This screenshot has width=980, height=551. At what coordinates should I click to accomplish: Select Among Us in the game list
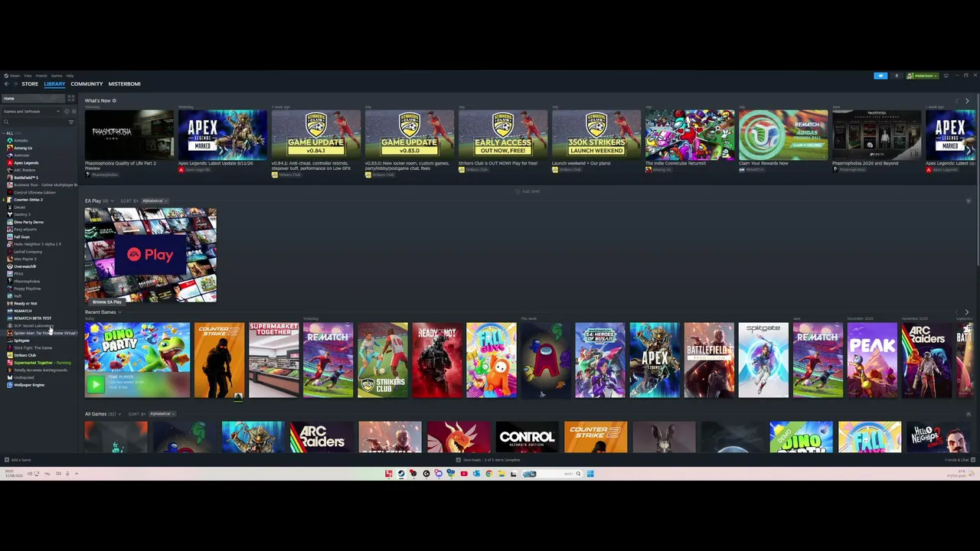pyautogui.click(x=21, y=148)
